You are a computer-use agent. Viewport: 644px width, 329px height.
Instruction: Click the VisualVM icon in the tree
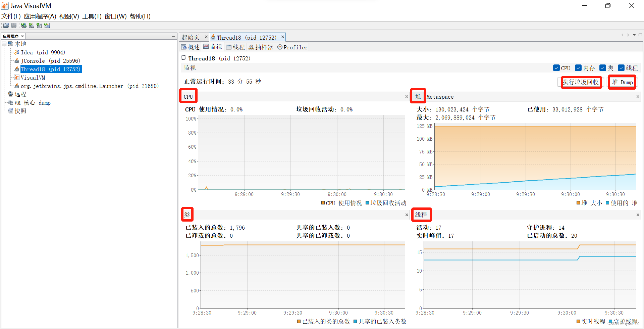pyautogui.click(x=17, y=78)
